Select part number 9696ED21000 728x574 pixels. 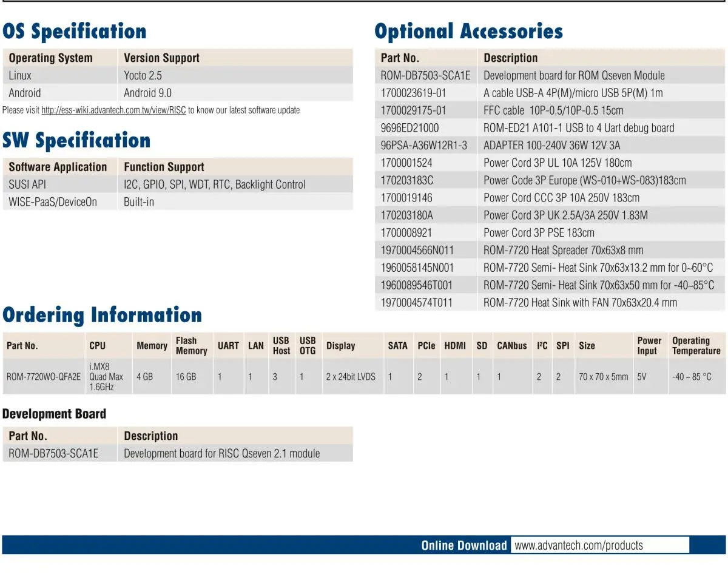(x=409, y=128)
